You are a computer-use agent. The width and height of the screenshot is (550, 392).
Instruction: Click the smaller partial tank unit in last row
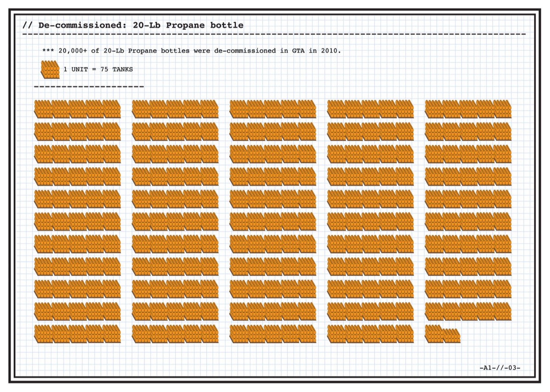pos(451,336)
